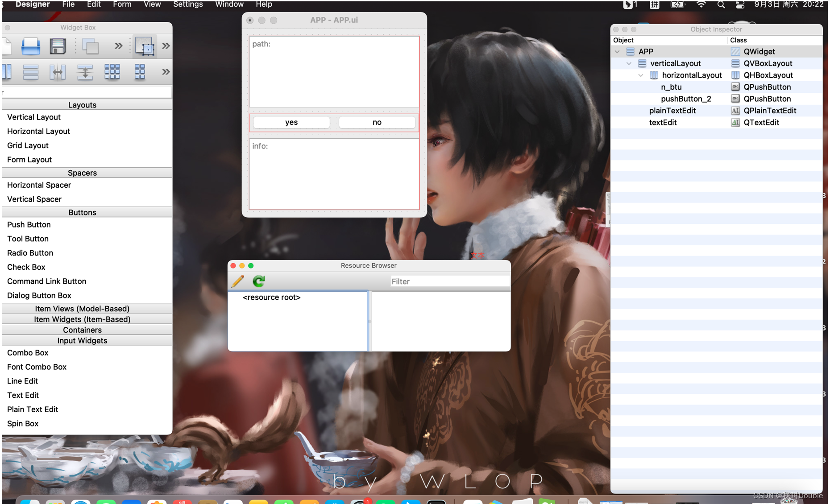
Task: Select pushButton_2 in Object Inspector
Action: 686,99
